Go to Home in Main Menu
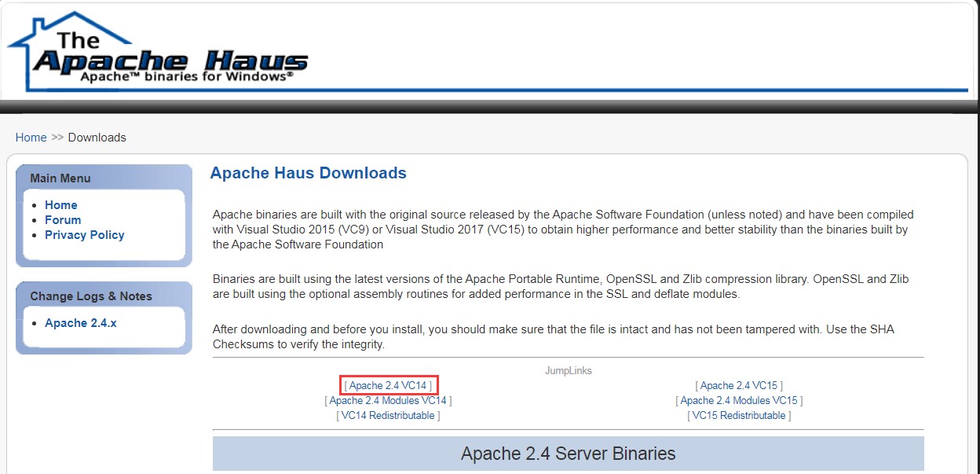The width and height of the screenshot is (980, 474). click(61, 205)
